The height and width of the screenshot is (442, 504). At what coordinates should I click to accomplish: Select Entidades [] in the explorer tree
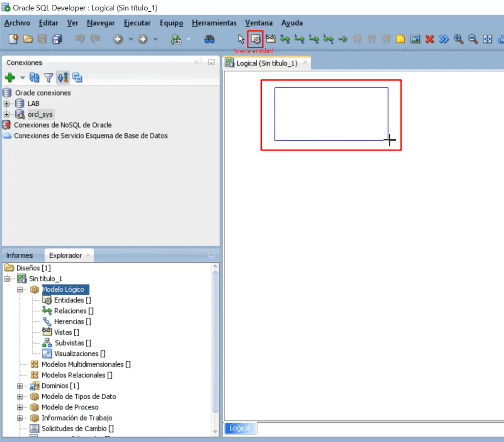[72, 300]
